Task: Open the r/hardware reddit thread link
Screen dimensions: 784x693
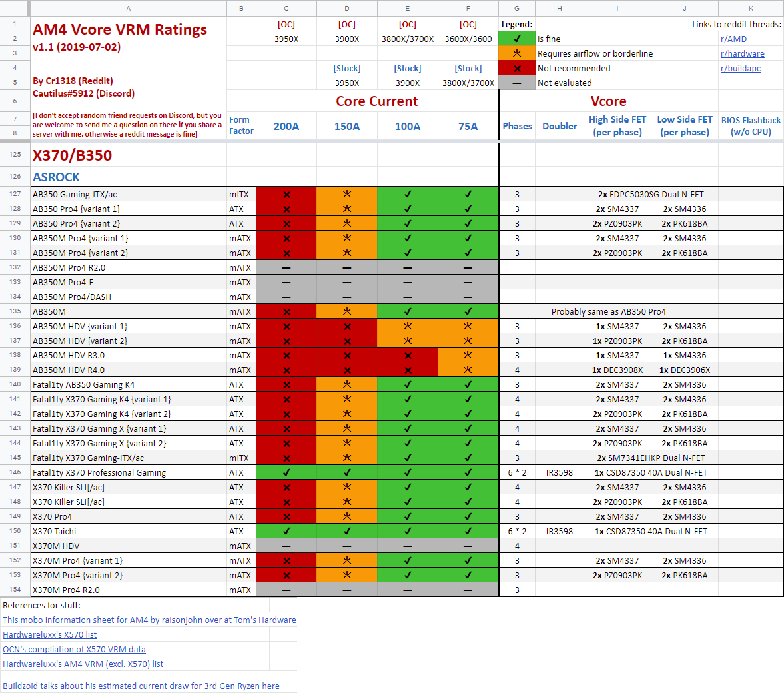Action: coord(742,53)
